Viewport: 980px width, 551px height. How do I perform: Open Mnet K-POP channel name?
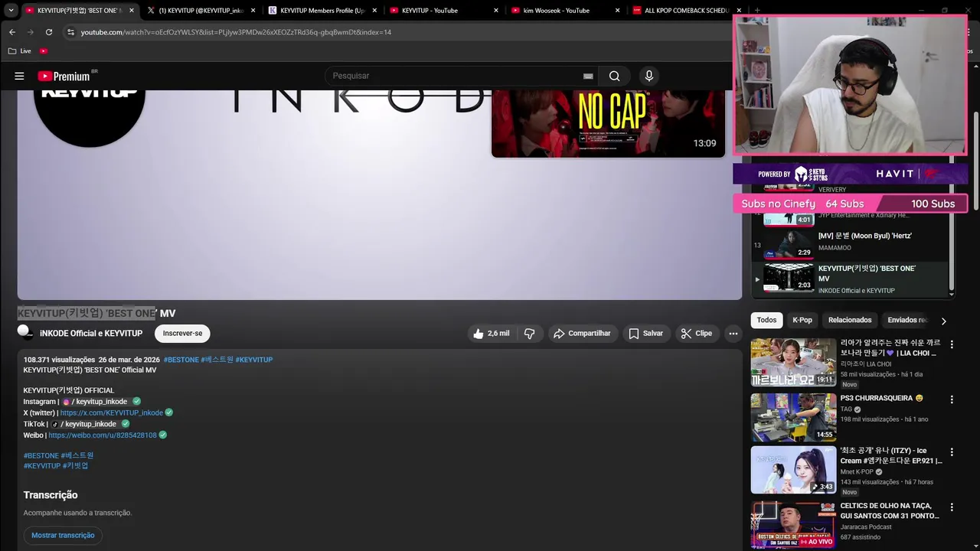pos(857,472)
